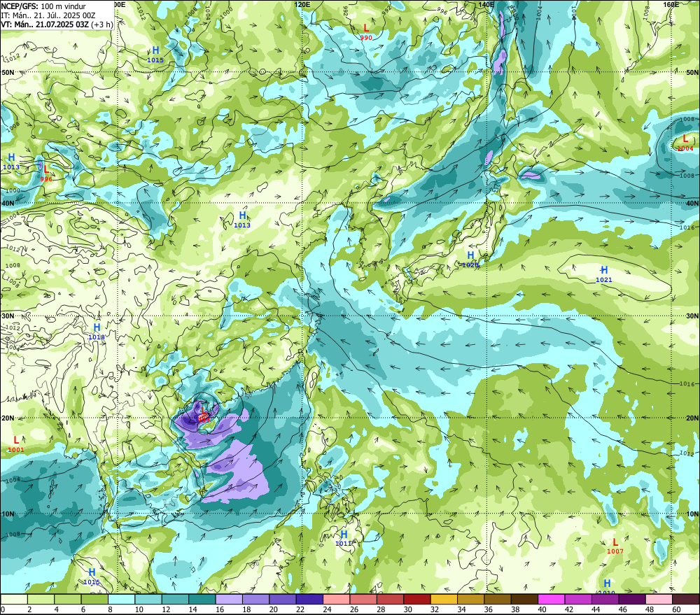Screen dimensions: 700x615
Task: Click the '120E' longitude label
Action: coord(302,4)
